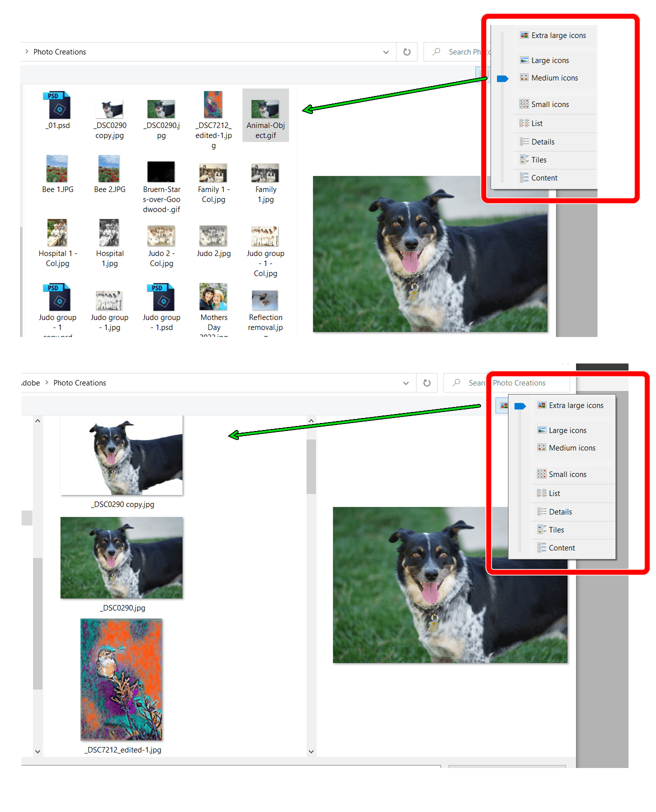Select Animal-Object.gif in the file grid
This screenshot has width=656, height=812.
pos(265,115)
